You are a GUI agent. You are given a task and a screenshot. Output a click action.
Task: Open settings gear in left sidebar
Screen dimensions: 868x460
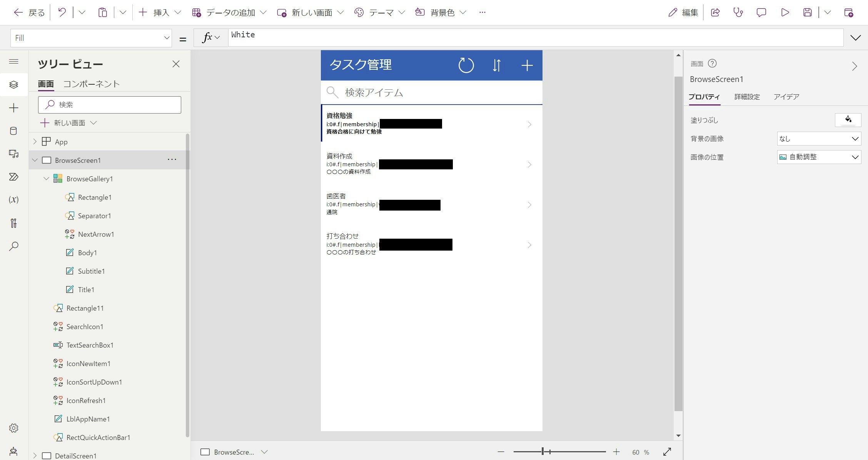tap(13, 428)
